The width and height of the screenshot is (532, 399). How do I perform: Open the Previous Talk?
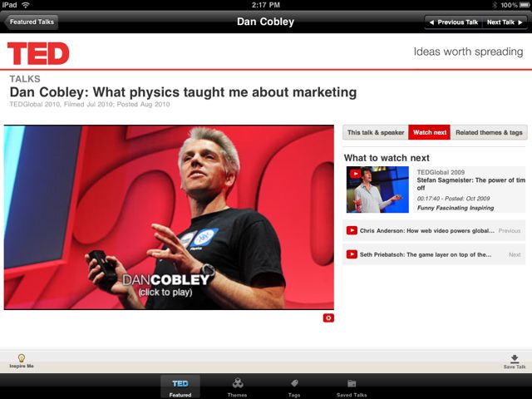[x=453, y=22]
